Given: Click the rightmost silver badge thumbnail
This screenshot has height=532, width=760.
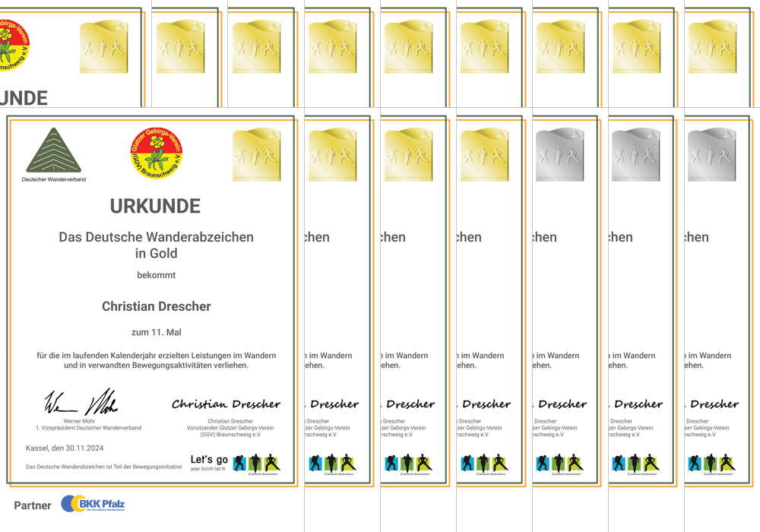Looking at the screenshot, I should pyautogui.click(x=712, y=155).
